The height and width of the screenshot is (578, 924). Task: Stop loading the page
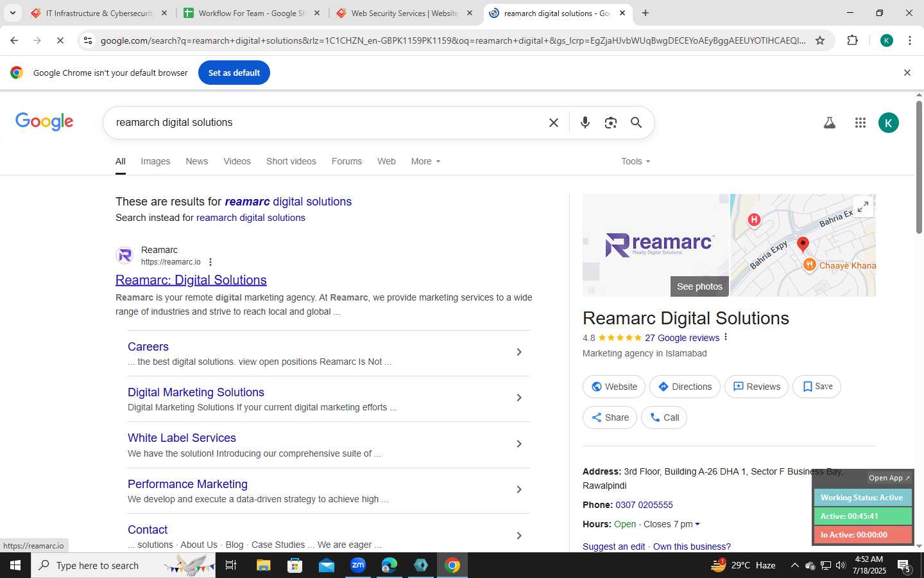pos(60,40)
